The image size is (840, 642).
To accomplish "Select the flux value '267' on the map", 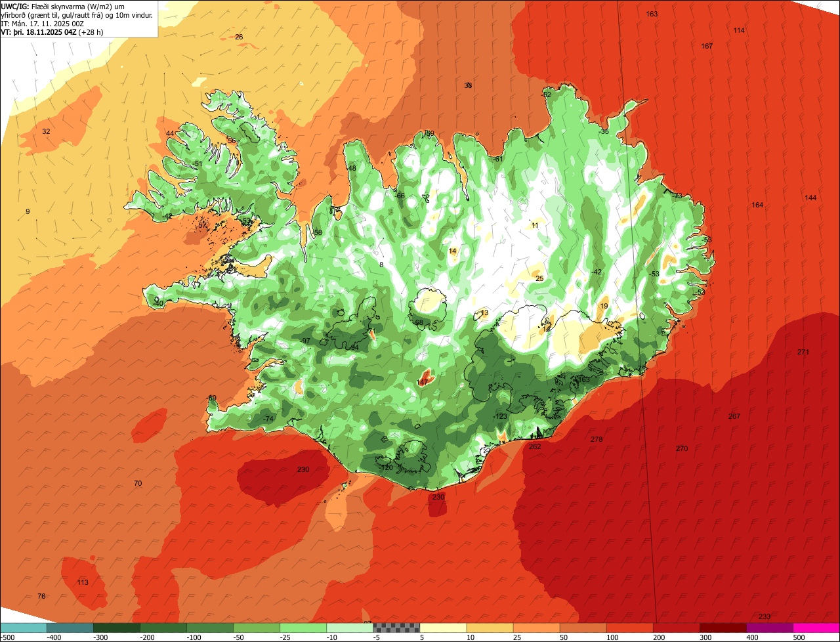I will pos(734,417).
